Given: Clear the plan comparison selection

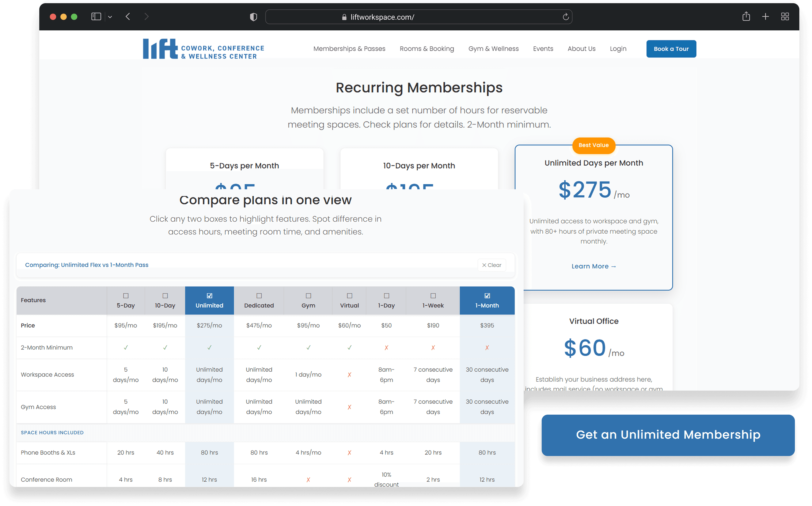Looking at the screenshot, I should [492, 265].
